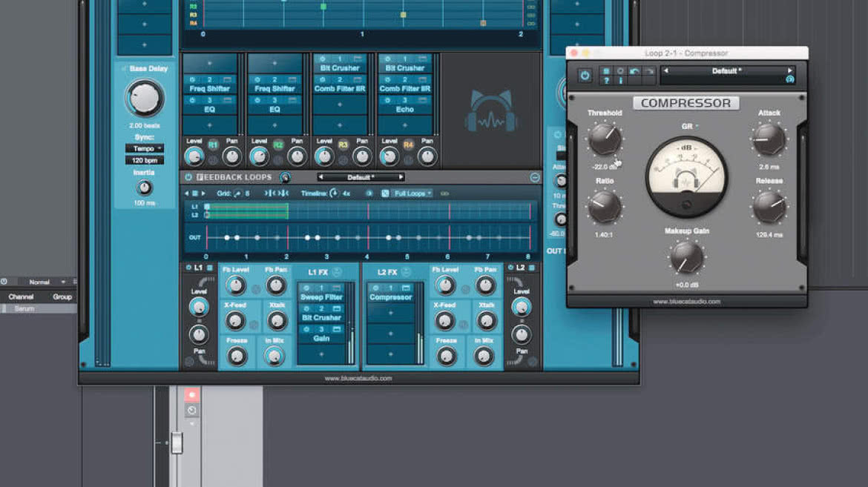This screenshot has height=487, width=868.
Task: Open the Compressor help question mark icon
Action: 606,81
